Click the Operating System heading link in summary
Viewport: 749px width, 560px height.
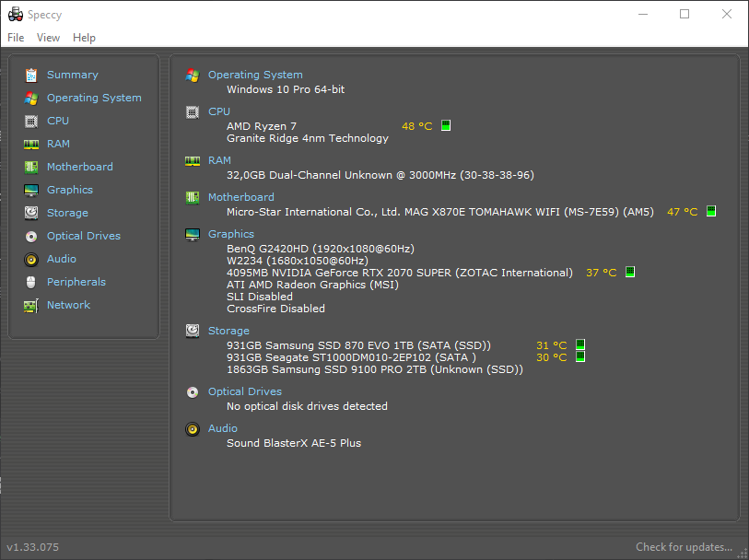pos(255,75)
